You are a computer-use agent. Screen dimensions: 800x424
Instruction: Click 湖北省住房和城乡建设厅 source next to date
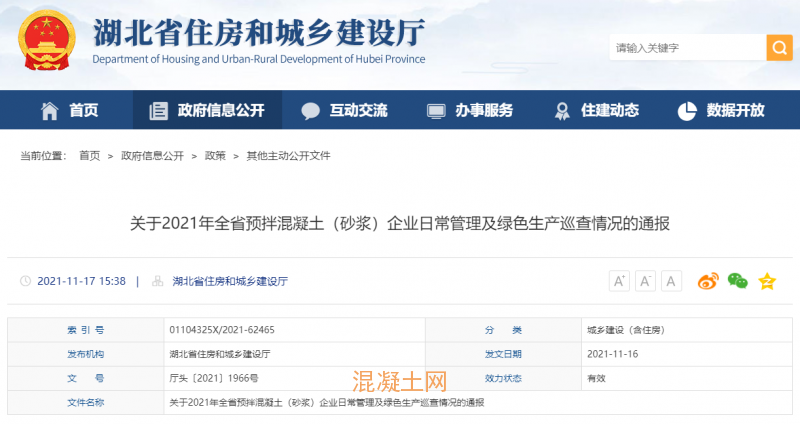coord(230,282)
